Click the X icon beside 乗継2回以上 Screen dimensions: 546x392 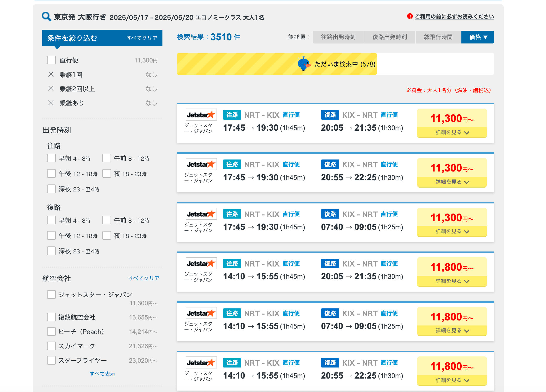click(x=51, y=89)
